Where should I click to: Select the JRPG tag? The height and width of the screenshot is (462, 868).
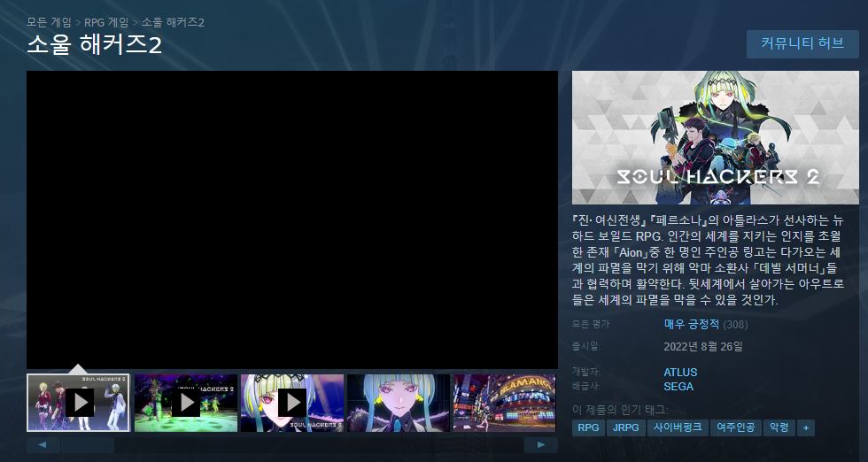tap(626, 427)
